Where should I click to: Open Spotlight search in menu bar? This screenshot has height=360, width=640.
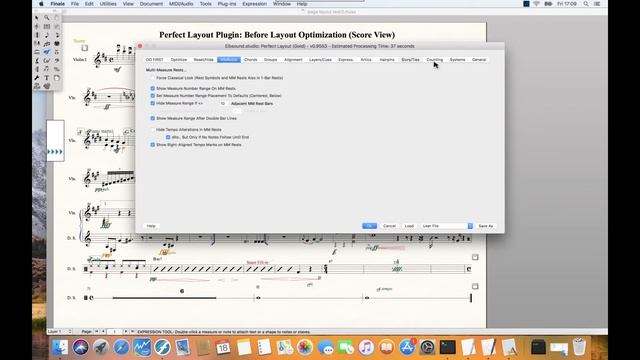tap(586, 4)
